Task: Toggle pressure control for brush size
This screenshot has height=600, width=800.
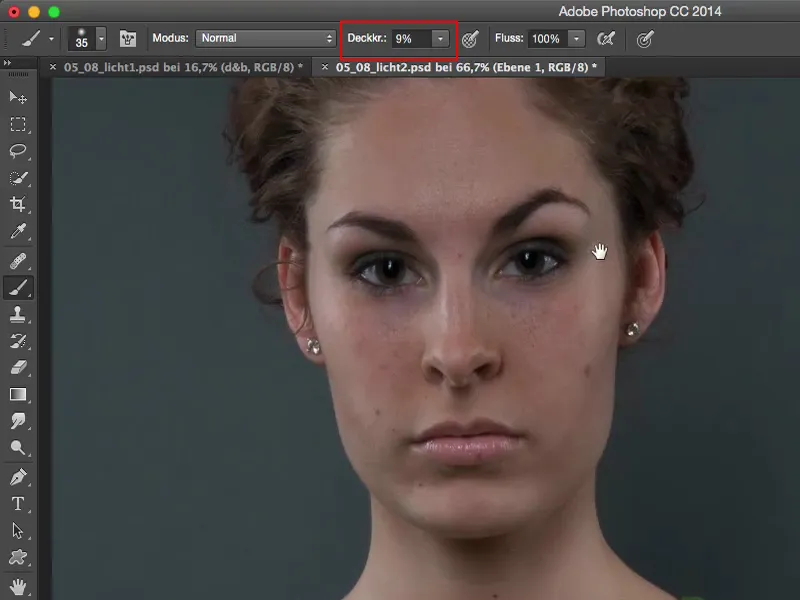Action: tap(645, 39)
